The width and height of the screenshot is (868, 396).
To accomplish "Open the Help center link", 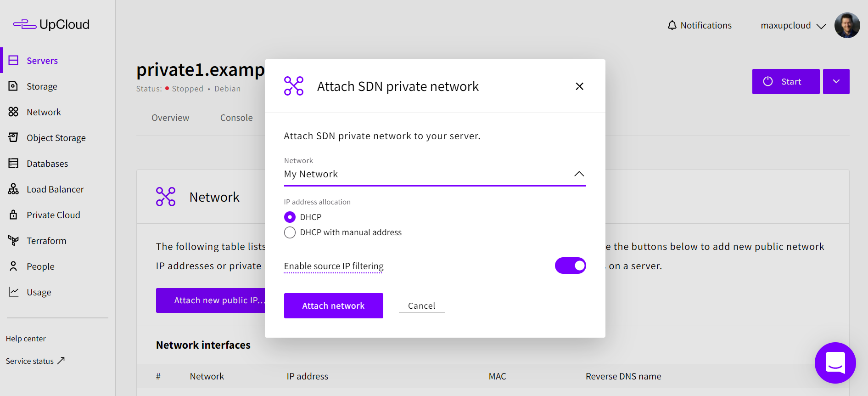I will tap(26, 339).
